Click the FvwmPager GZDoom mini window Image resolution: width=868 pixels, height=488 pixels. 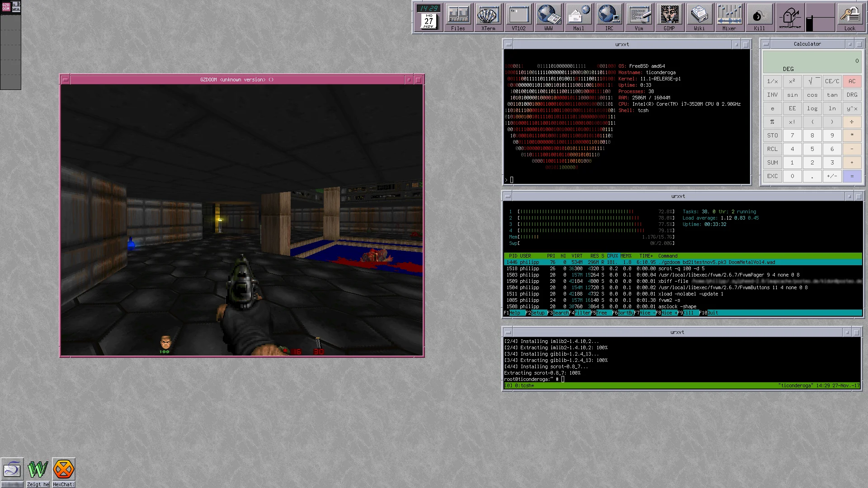(5, 7)
